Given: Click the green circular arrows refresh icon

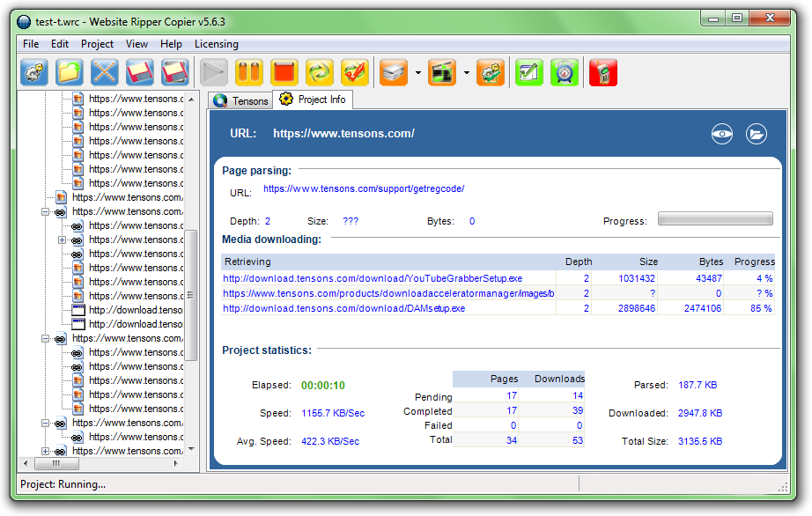Looking at the screenshot, I should [320, 72].
